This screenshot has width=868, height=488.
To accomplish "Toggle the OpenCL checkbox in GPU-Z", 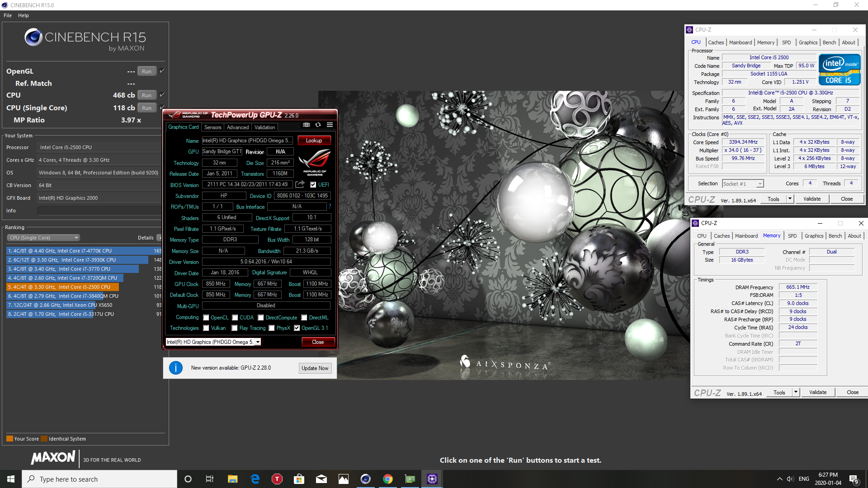I will pos(206,318).
